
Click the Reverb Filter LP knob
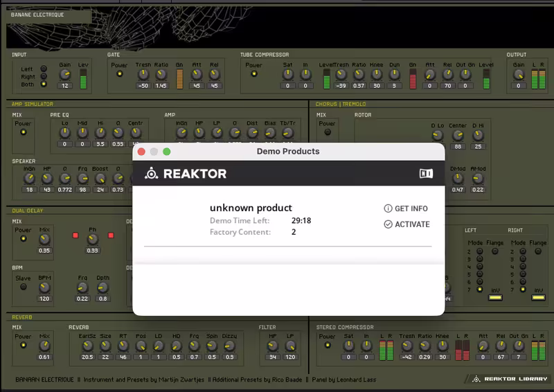coord(290,346)
